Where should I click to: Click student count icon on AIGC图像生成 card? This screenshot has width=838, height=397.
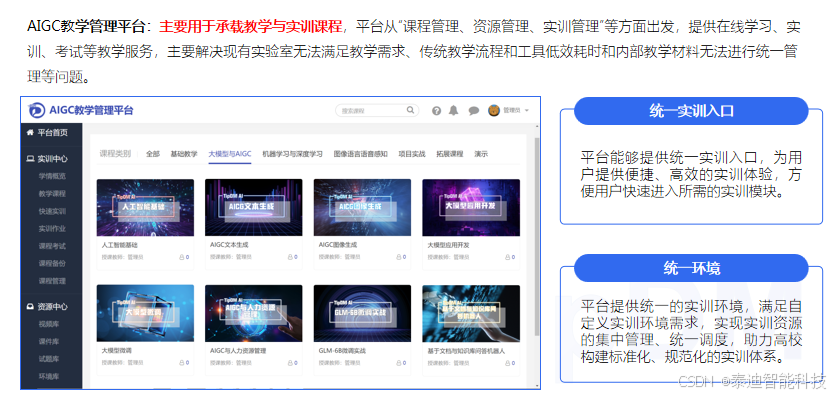(399, 257)
